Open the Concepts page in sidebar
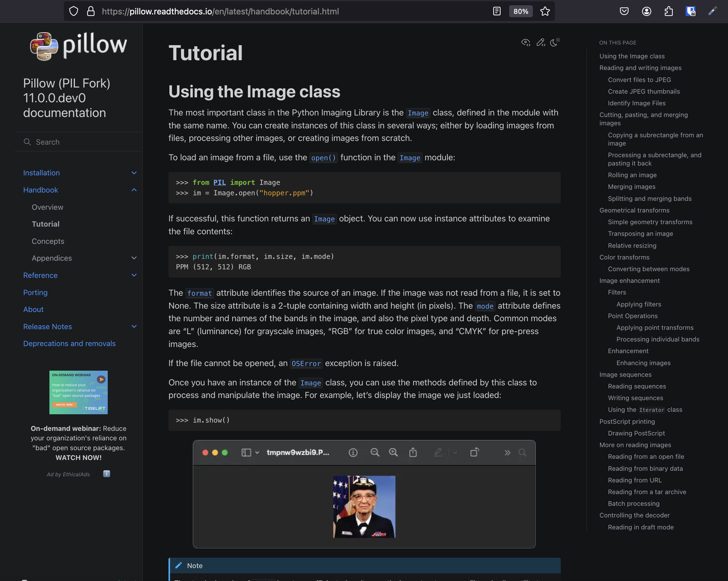Viewport: 728px width, 581px height. 48,241
